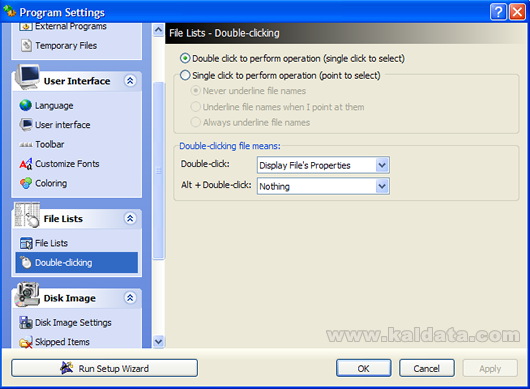530x389 pixels.
Task: Click the External Programs icon in sidebar
Action: (26, 26)
